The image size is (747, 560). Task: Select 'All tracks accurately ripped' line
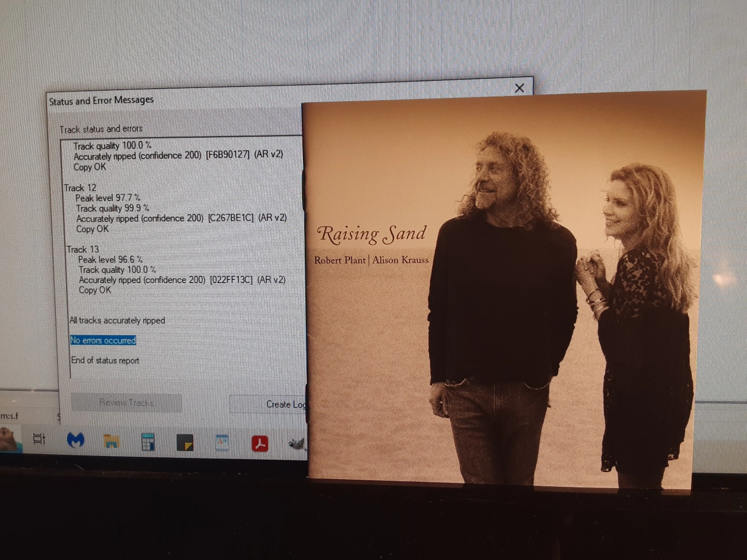117,320
